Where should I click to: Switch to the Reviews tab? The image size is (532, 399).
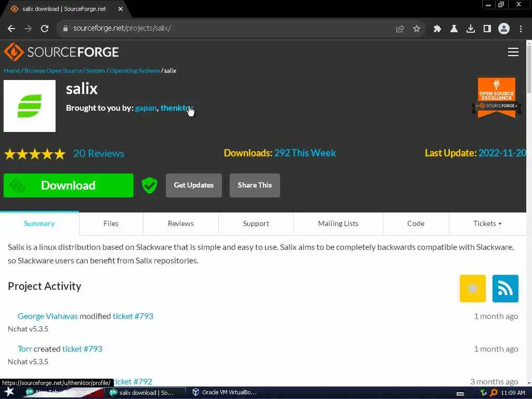click(x=181, y=223)
